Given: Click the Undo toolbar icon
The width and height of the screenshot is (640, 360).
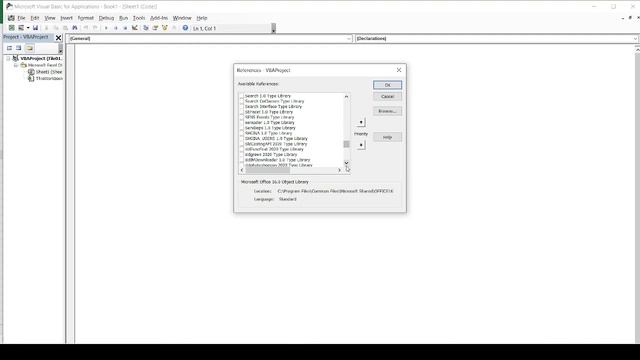Looking at the screenshot, I should [86, 28].
